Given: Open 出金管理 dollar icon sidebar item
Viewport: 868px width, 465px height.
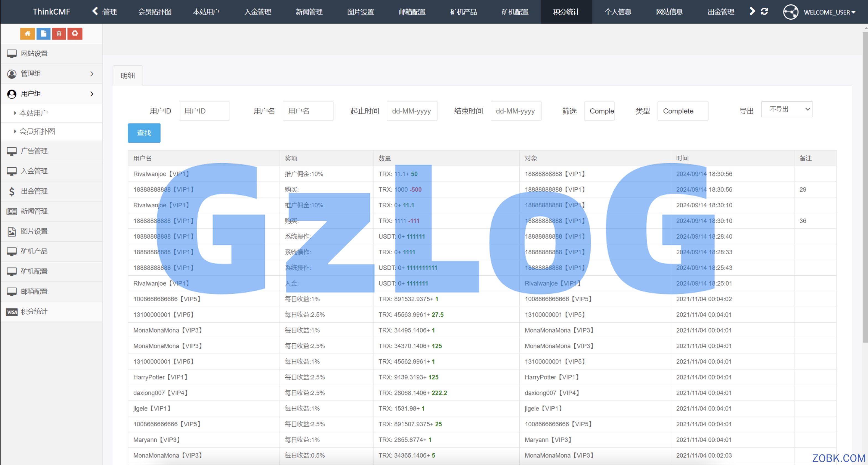Looking at the screenshot, I should coord(34,191).
